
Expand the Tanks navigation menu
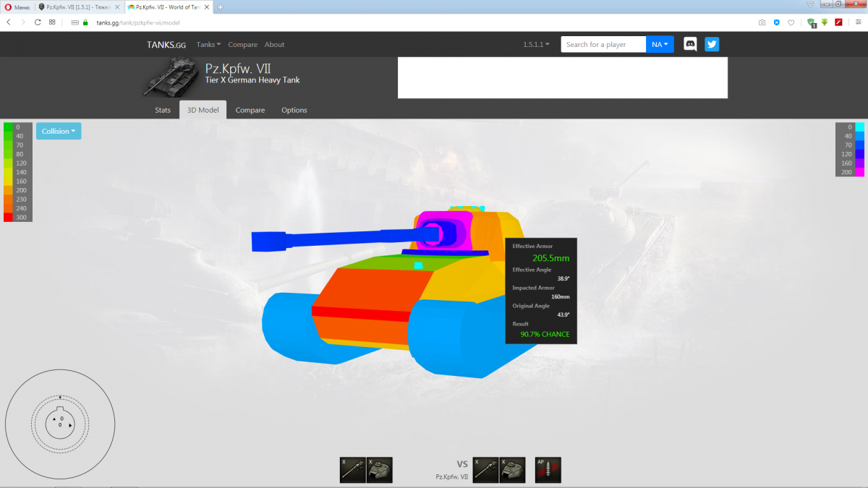pyautogui.click(x=208, y=44)
